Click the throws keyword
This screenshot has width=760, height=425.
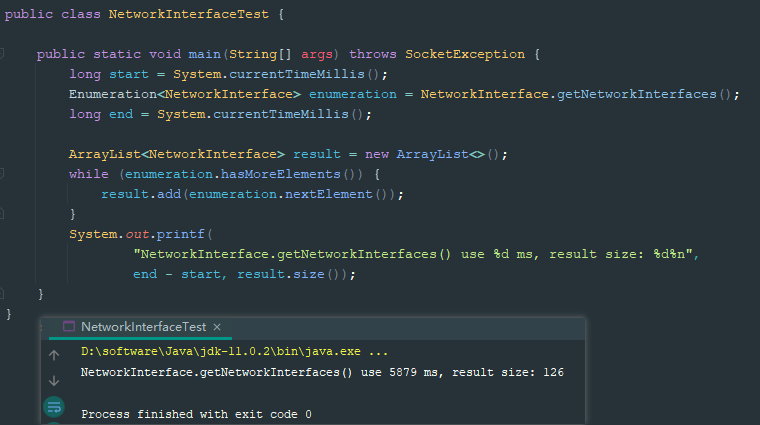pos(373,54)
